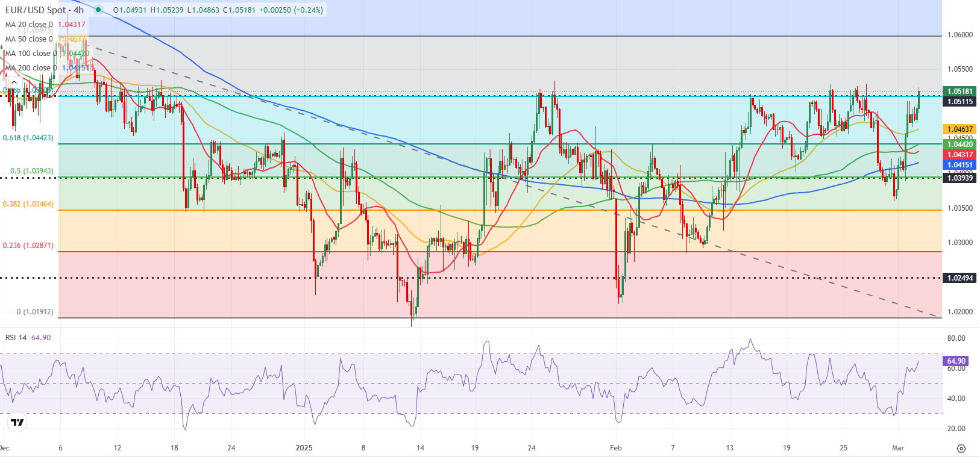This screenshot has height=457, width=980.
Task: Click the green market status dot
Action: (x=98, y=10)
